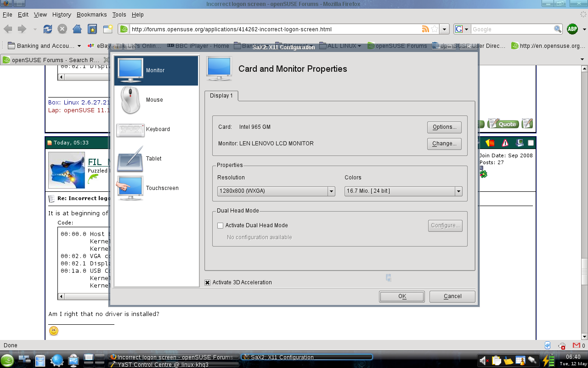Click Cancel in SaX2 dialog
The image size is (588, 368).
click(x=452, y=296)
